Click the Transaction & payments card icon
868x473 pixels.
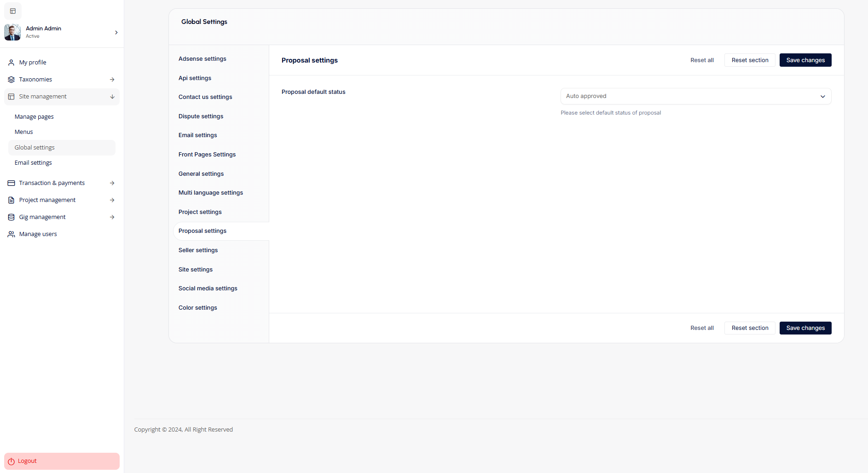(x=12, y=183)
